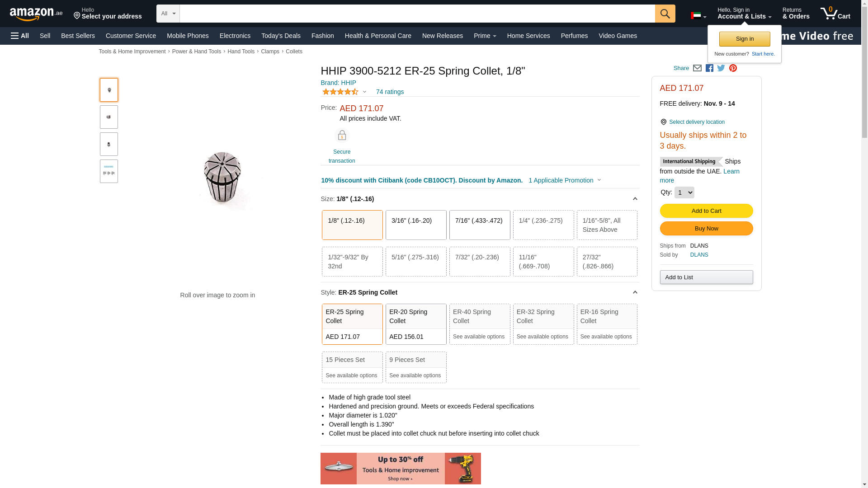Click the Add to Cart button
Screen dimensions: 868x488
pyautogui.click(x=706, y=211)
